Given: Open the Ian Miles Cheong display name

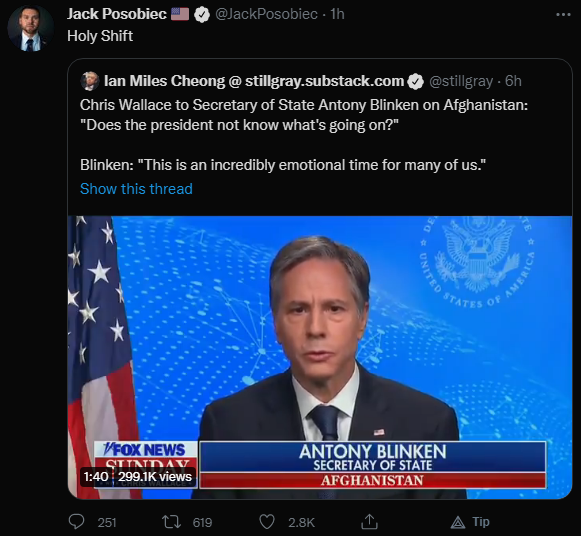Looking at the screenshot, I should [254, 81].
